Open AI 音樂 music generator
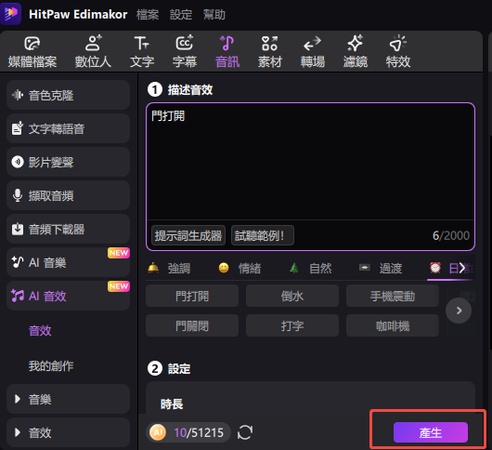 coord(68,262)
